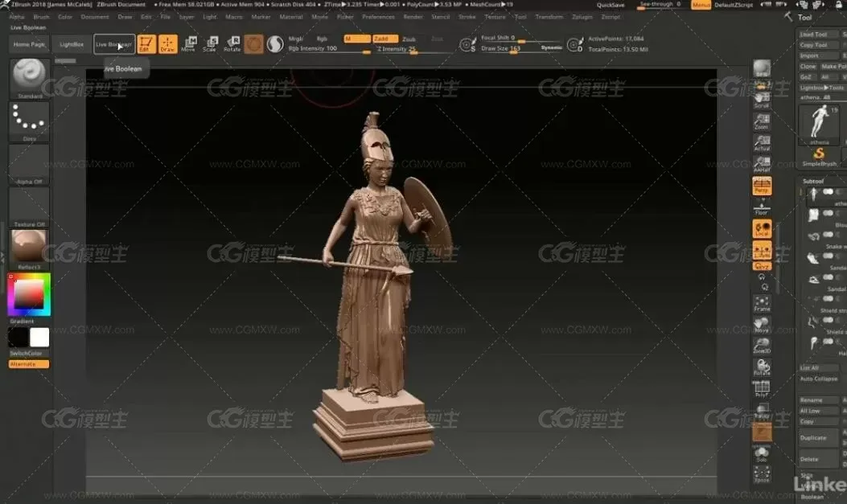Click the Solo mode icon
This screenshot has height=504, width=847.
[762, 454]
